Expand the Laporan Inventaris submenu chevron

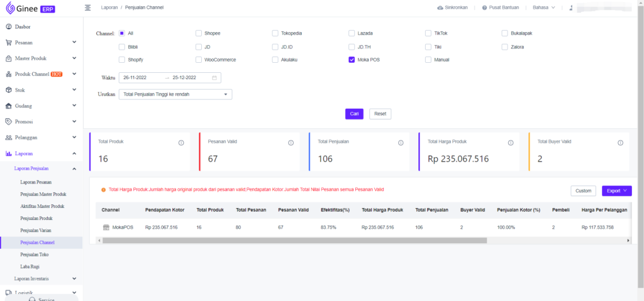point(74,278)
